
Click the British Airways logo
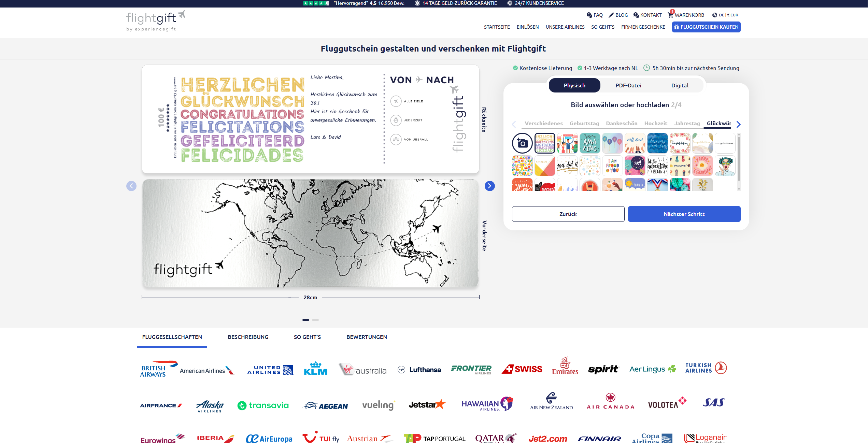158,369
